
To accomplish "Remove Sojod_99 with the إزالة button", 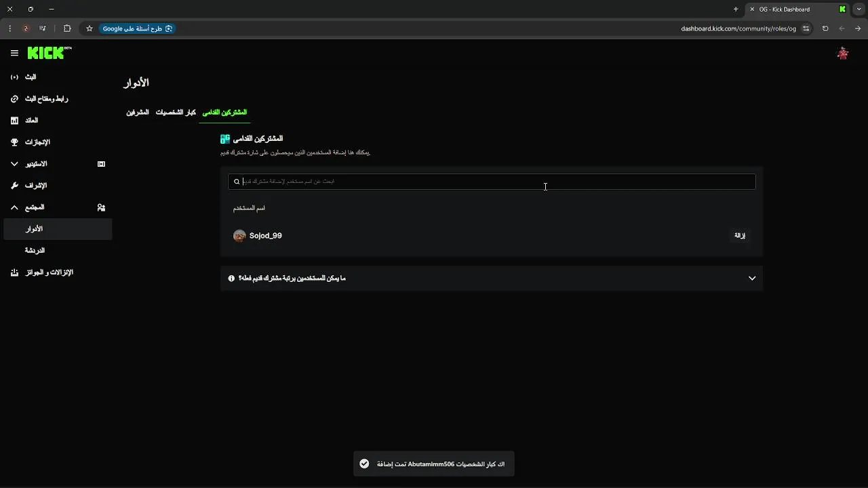I will pyautogui.click(x=740, y=236).
